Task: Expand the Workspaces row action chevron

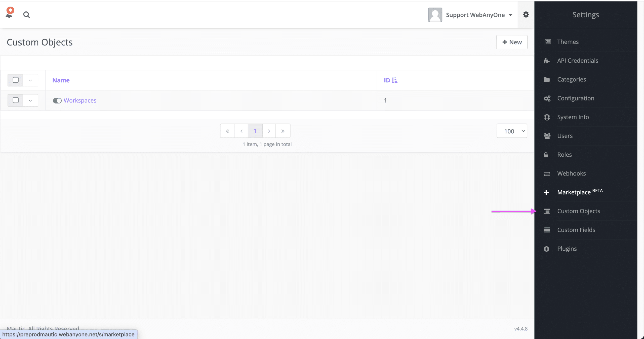Action: point(30,100)
